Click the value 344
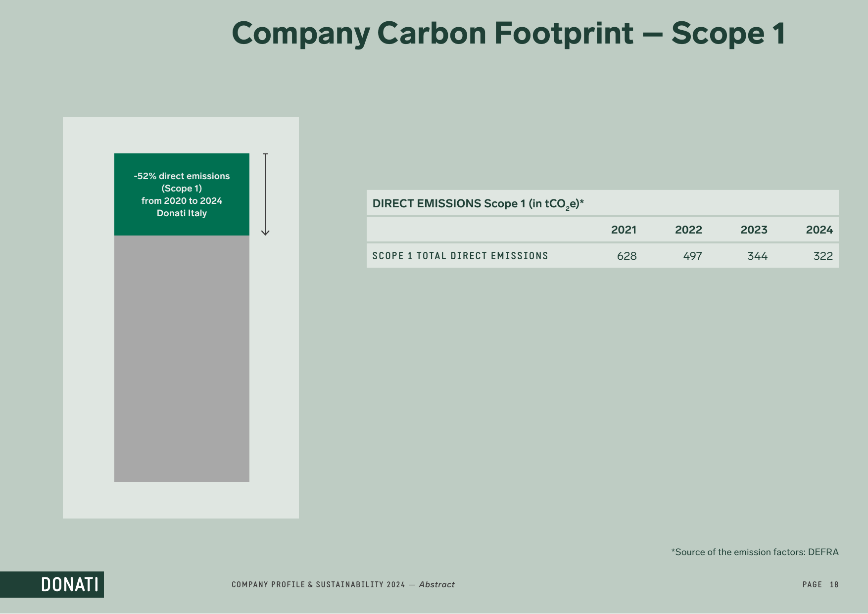Image resolution: width=868 pixels, height=614 pixels. 757,256
